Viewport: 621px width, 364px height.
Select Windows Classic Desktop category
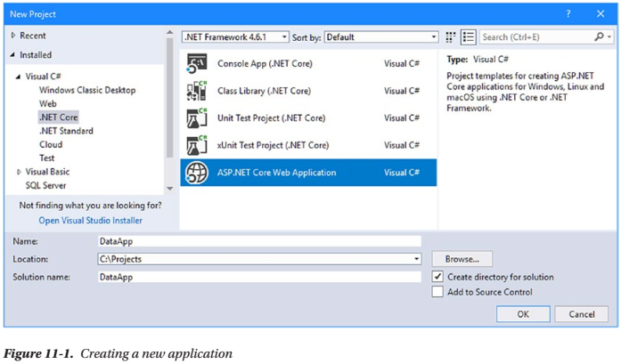click(x=87, y=90)
